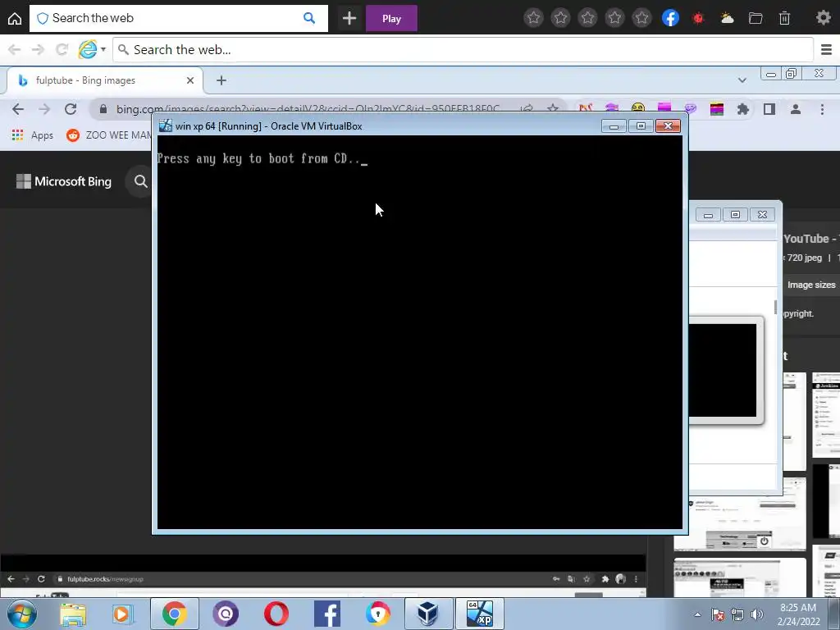Show hidden tray icons arrow

tap(697, 615)
